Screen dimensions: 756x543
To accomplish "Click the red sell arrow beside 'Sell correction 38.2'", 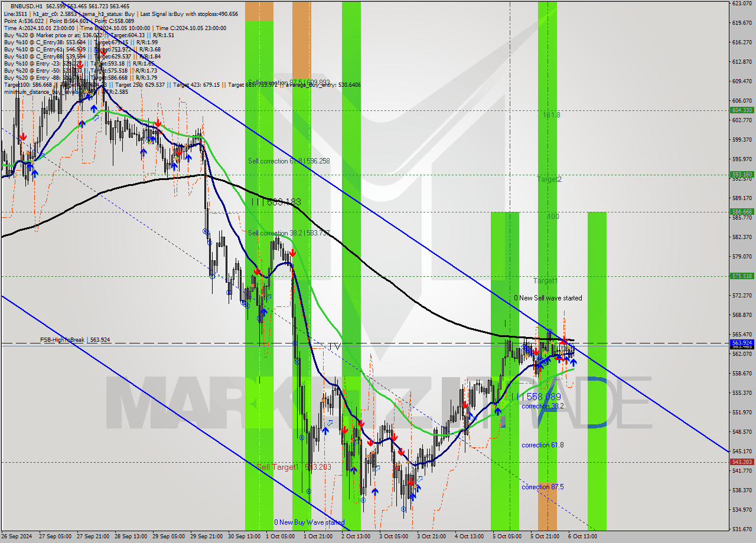I will pos(292,252).
